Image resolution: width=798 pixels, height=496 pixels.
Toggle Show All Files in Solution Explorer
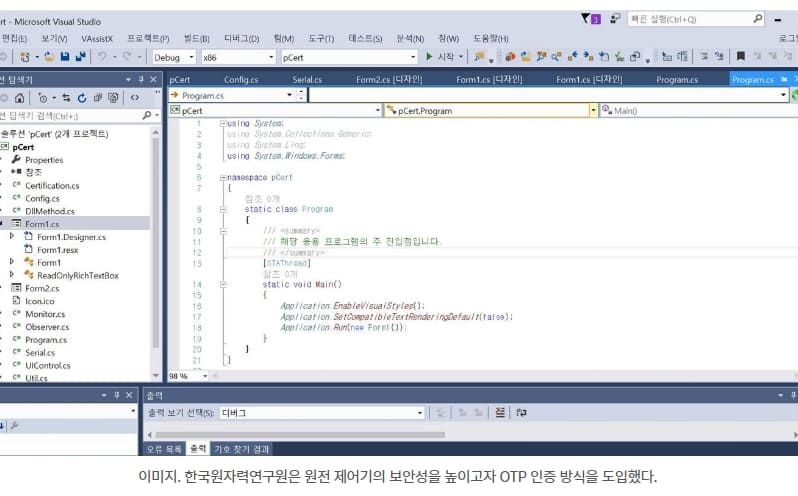(x=113, y=98)
